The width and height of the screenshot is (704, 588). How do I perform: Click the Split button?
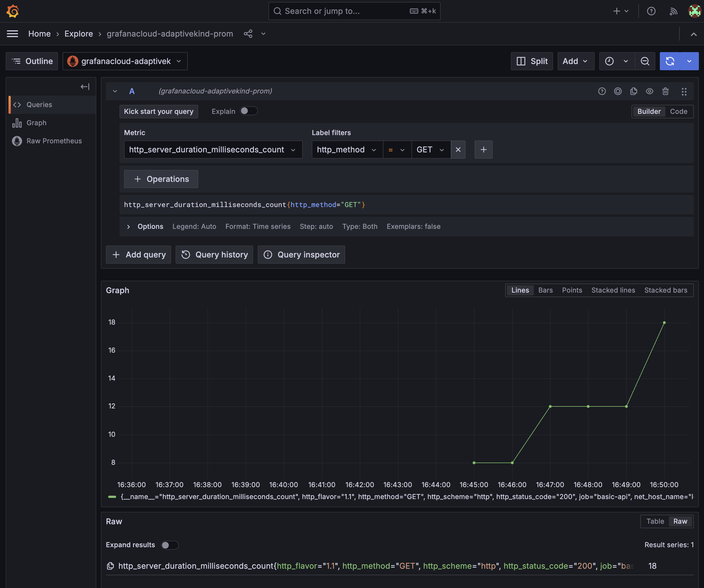point(532,61)
